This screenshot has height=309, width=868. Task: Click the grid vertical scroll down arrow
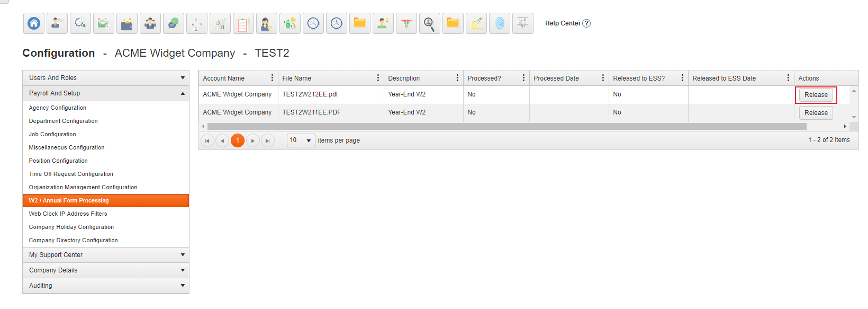854,117
